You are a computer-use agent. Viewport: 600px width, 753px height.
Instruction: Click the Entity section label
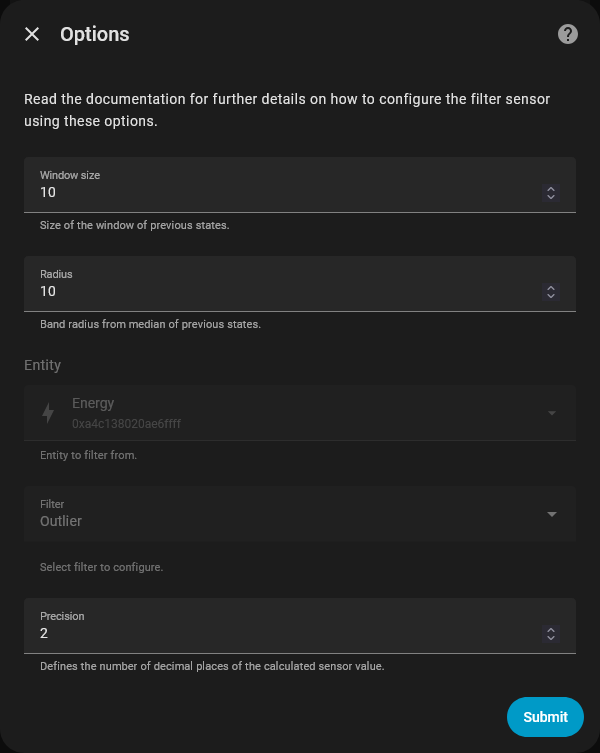[x=43, y=365]
